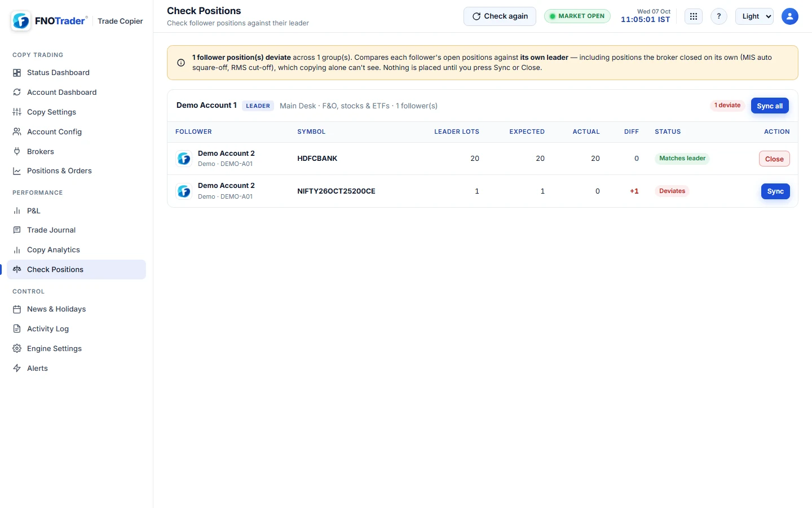Open Account Config page
Viewport: 812px width, 508px height.
76,132
